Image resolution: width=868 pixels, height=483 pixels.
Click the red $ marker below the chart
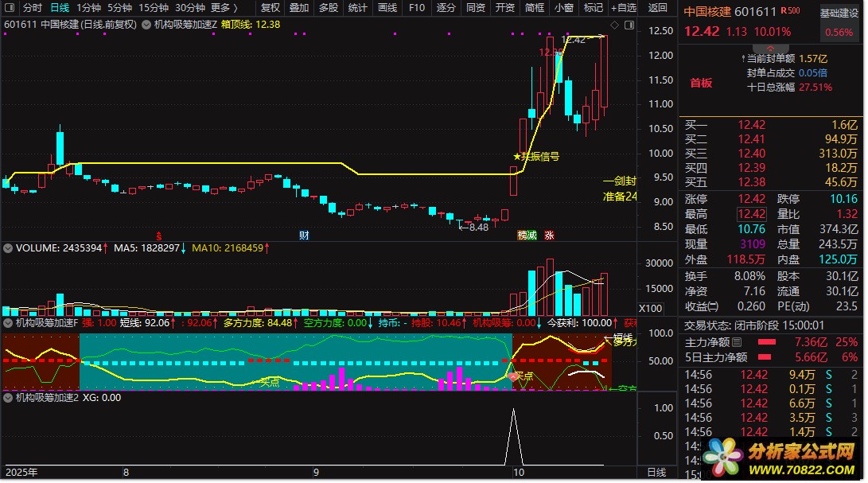point(159,236)
